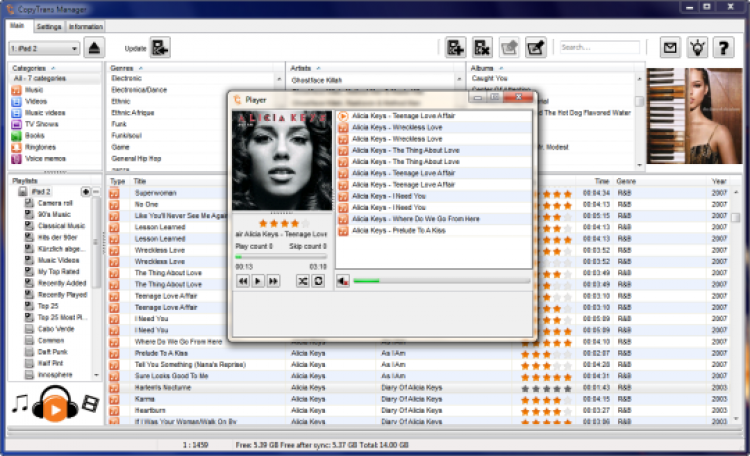Sort tracks by the Type column header
750x456 pixels.
point(117,181)
